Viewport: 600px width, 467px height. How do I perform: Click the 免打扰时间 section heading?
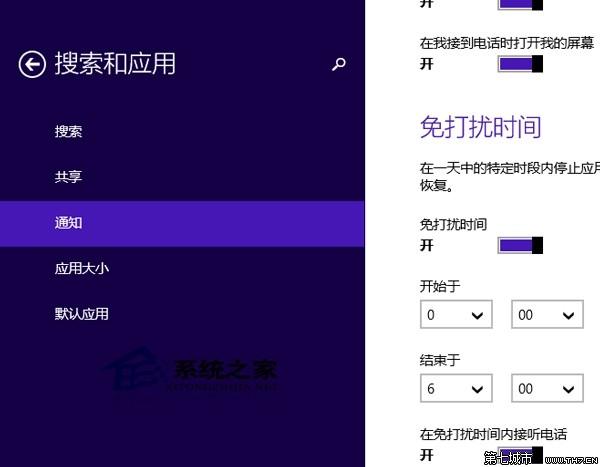coord(481,127)
